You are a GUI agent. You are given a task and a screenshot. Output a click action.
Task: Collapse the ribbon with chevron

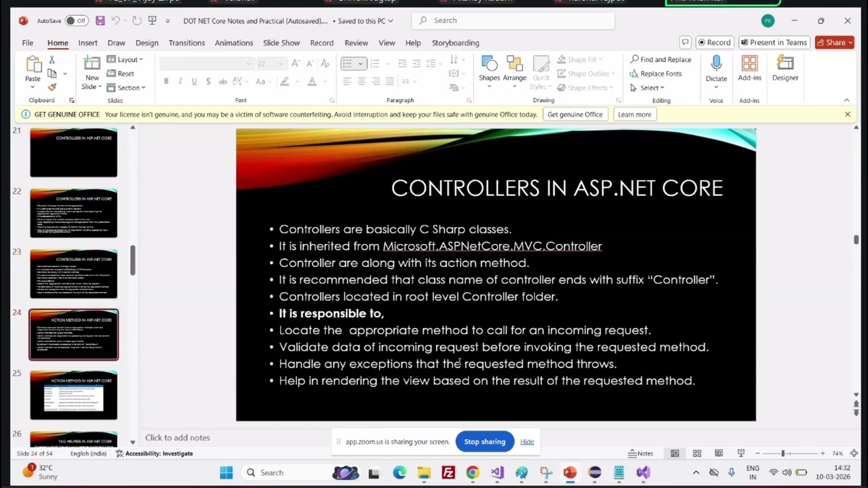(846, 100)
